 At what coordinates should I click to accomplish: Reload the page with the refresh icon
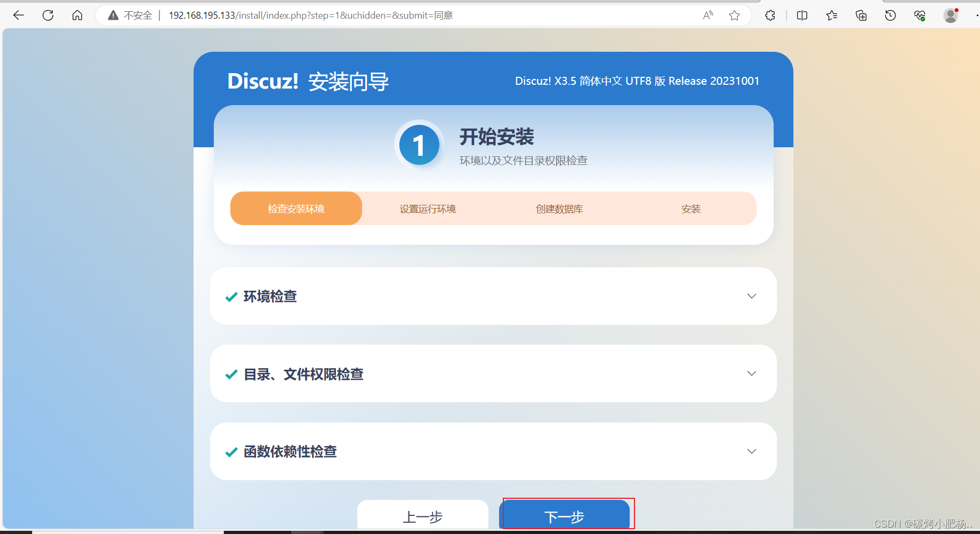48,15
